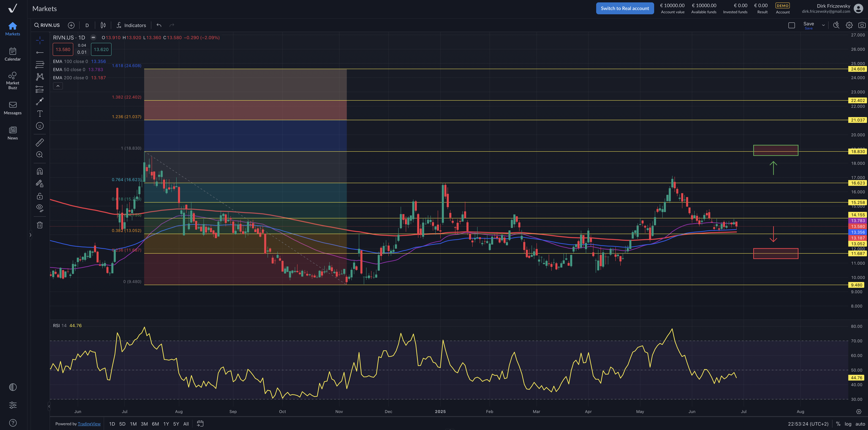Click the magnet mode icon
Image resolution: width=868 pixels, height=430 pixels.
click(x=40, y=171)
